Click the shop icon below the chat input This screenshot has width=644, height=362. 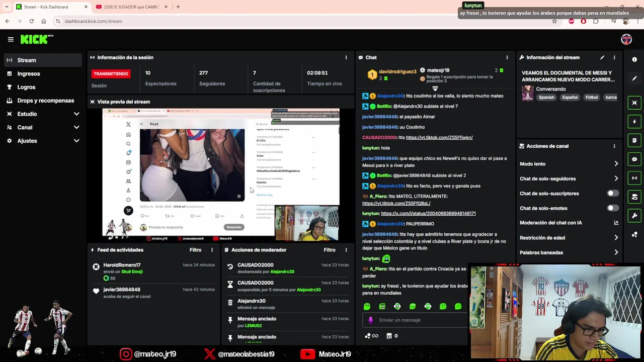[389, 336]
